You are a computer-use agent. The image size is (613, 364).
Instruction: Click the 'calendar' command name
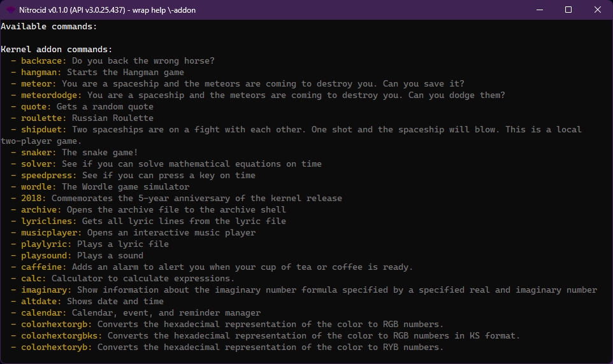coord(43,313)
